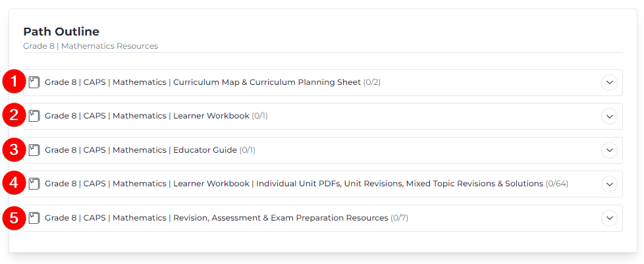Click the red number 1 badge

click(x=14, y=82)
